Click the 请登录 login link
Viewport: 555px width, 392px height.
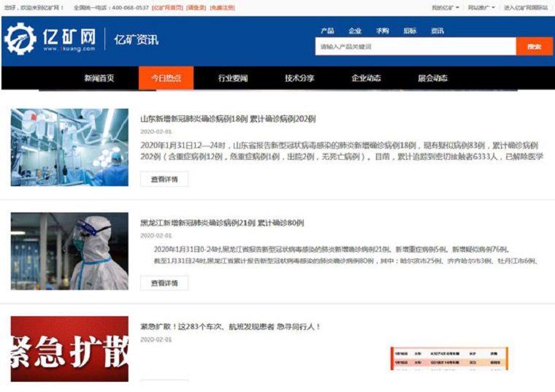[196, 8]
